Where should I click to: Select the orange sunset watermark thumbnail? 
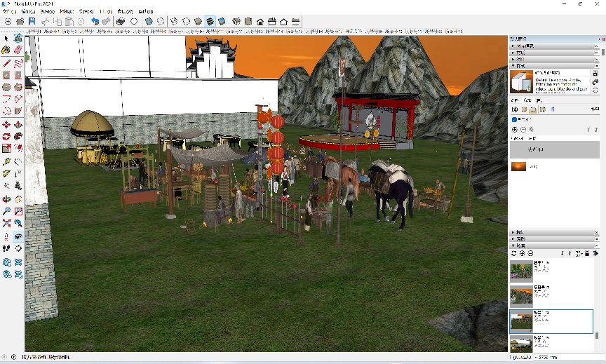[518, 167]
